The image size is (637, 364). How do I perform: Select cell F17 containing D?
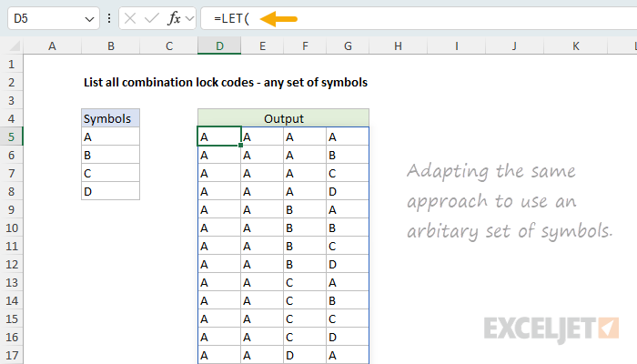(305, 356)
